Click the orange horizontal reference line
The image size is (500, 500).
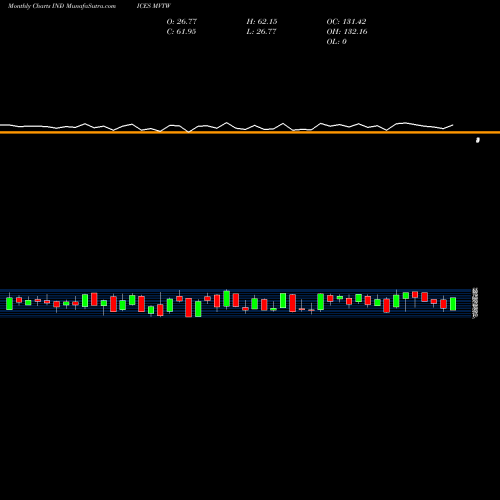[x=250, y=132]
